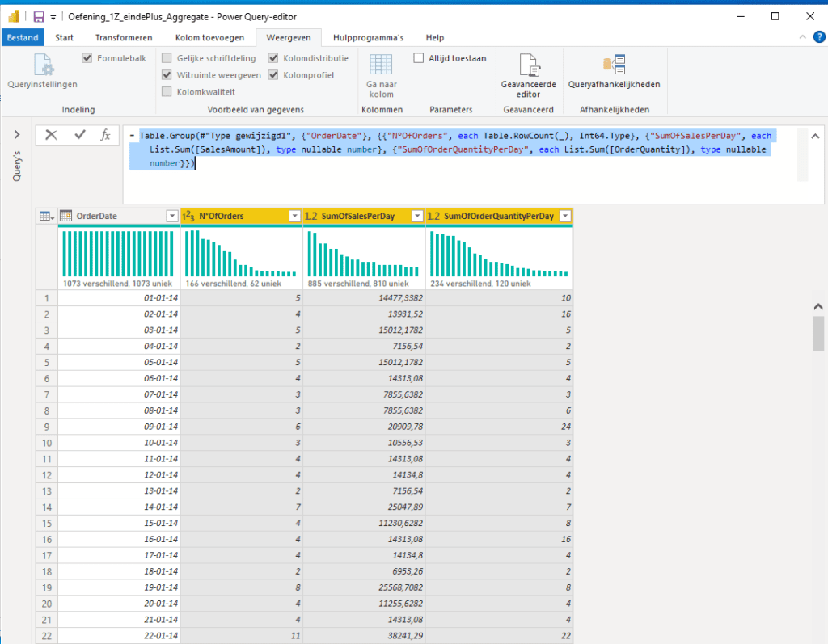Click the Ga naar kolom icon

(381, 65)
